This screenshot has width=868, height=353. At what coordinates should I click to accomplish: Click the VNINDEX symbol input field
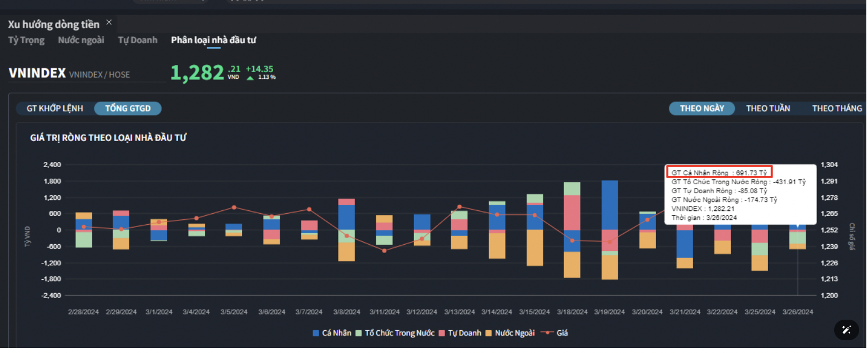87,74
